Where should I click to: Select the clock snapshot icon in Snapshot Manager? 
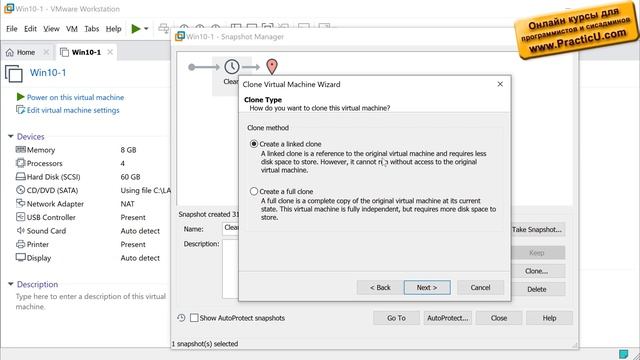point(232,67)
